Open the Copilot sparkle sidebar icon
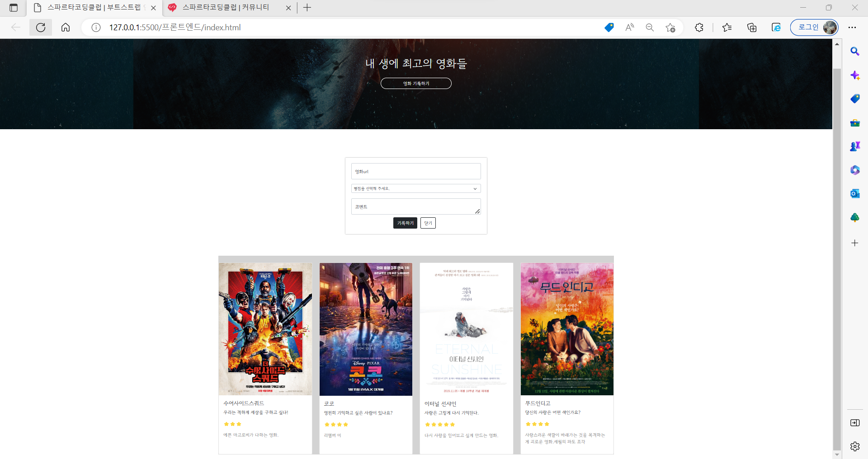This screenshot has height=459, width=868. [854, 75]
